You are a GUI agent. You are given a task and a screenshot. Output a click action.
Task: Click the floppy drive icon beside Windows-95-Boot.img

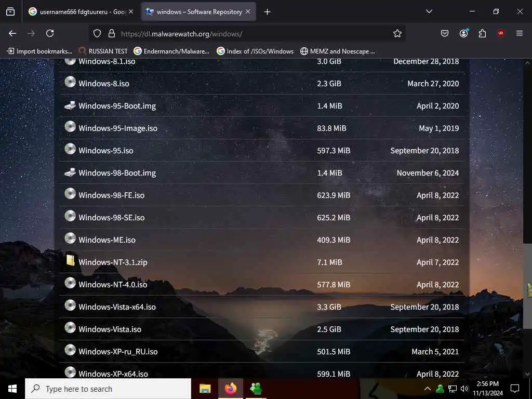70,105
